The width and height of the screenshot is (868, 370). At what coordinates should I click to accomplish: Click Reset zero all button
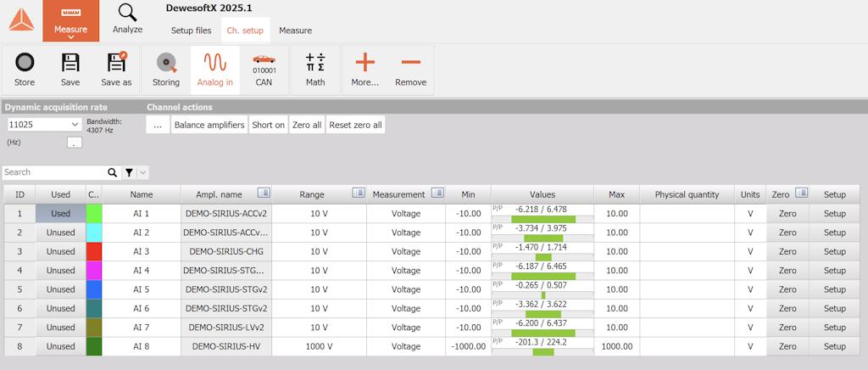(x=355, y=125)
